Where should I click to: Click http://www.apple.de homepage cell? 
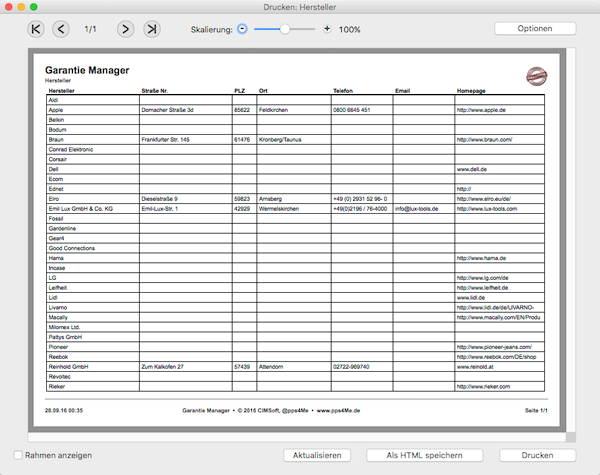tap(499, 110)
